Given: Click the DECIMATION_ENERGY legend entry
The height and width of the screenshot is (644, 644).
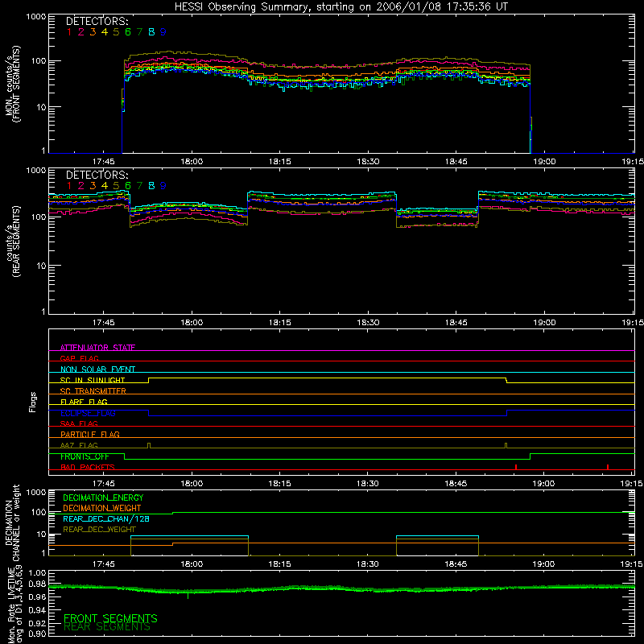Looking at the screenshot, I should [103, 497].
